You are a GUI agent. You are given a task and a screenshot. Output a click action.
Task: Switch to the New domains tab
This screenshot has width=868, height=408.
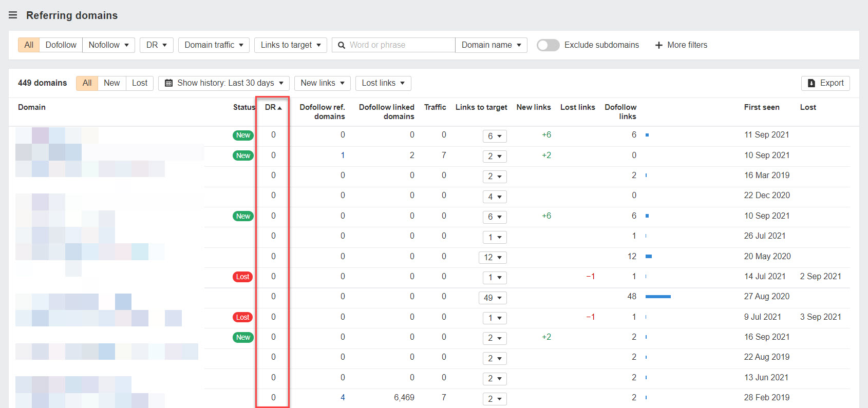[111, 83]
